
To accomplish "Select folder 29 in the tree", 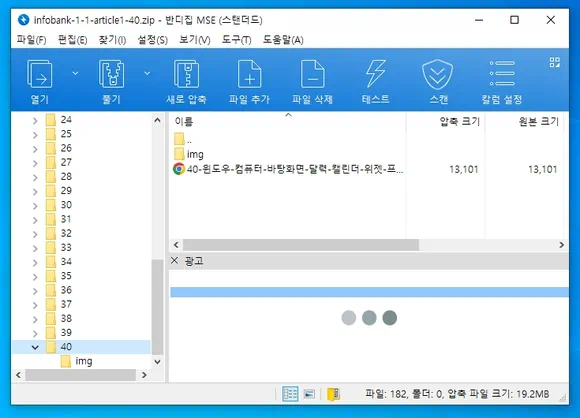I will click(x=66, y=191).
